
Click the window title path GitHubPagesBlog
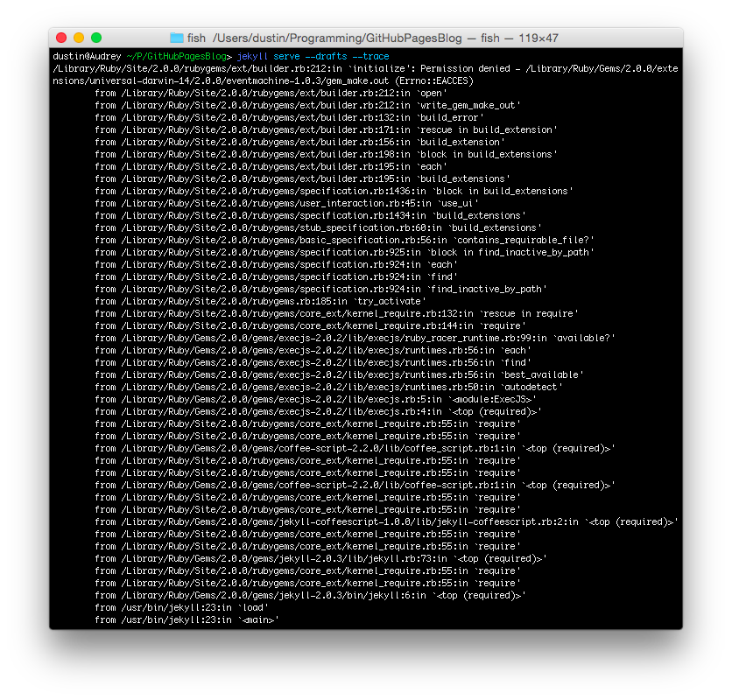click(x=337, y=38)
